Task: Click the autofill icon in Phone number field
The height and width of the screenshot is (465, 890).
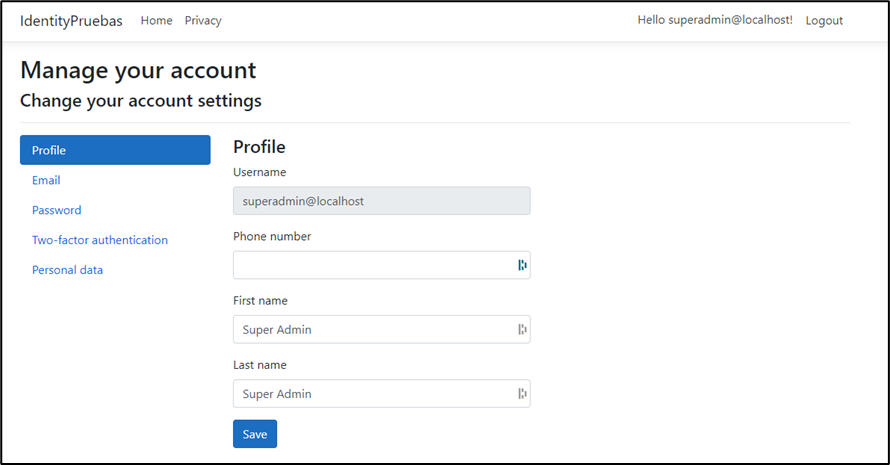Action: click(522, 265)
